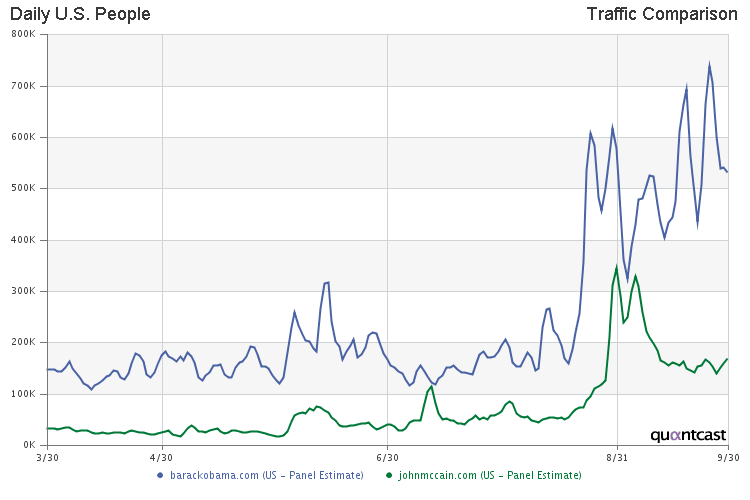Screen dimensions: 750x500
Task: Click the Quantcast logo
Action: tap(686, 436)
